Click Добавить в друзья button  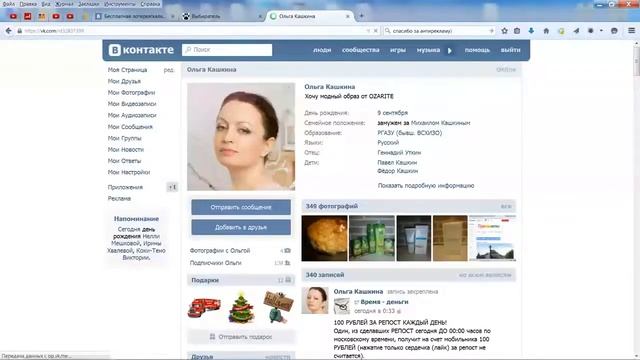pyautogui.click(x=241, y=227)
